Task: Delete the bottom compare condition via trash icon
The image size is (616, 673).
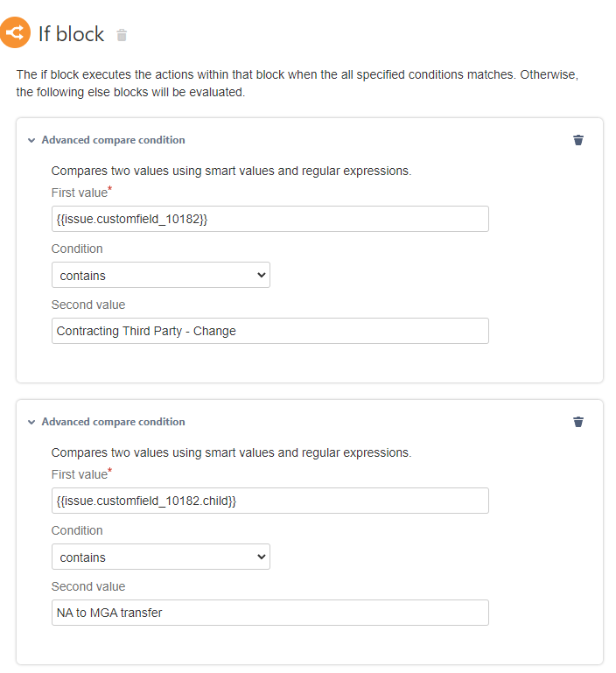Action: pos(577,422)
